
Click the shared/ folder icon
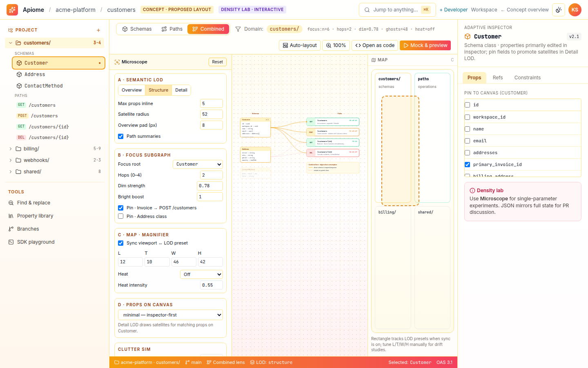point(18,172)
